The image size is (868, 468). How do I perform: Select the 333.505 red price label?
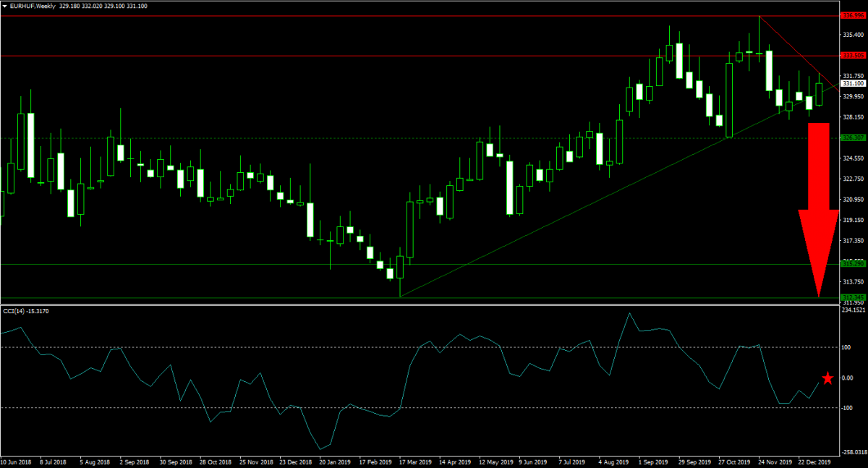[x=852, y=55]
